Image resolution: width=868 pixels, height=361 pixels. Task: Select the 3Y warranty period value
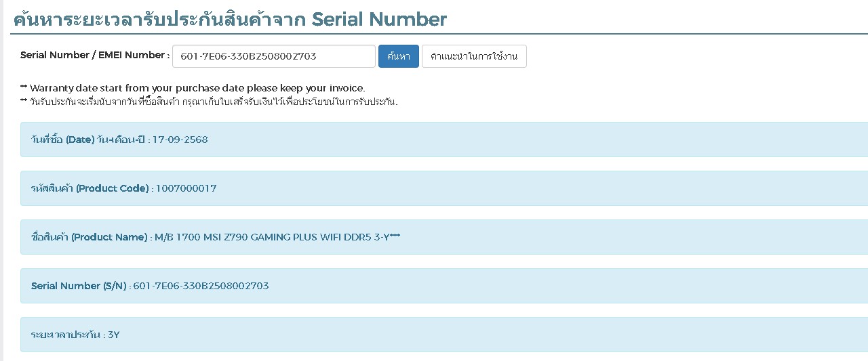[x=114, y=335]
